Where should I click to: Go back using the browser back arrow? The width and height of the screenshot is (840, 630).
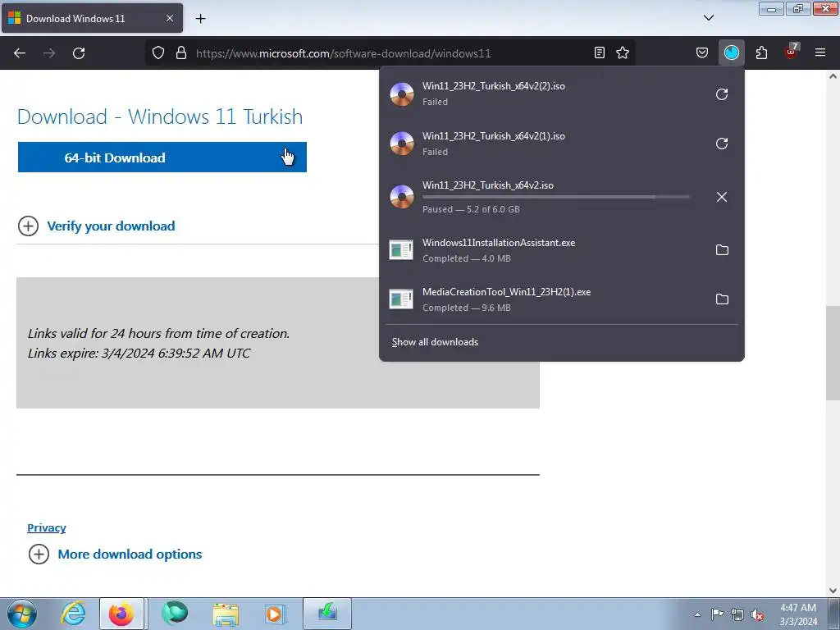[x=20, y=53]
